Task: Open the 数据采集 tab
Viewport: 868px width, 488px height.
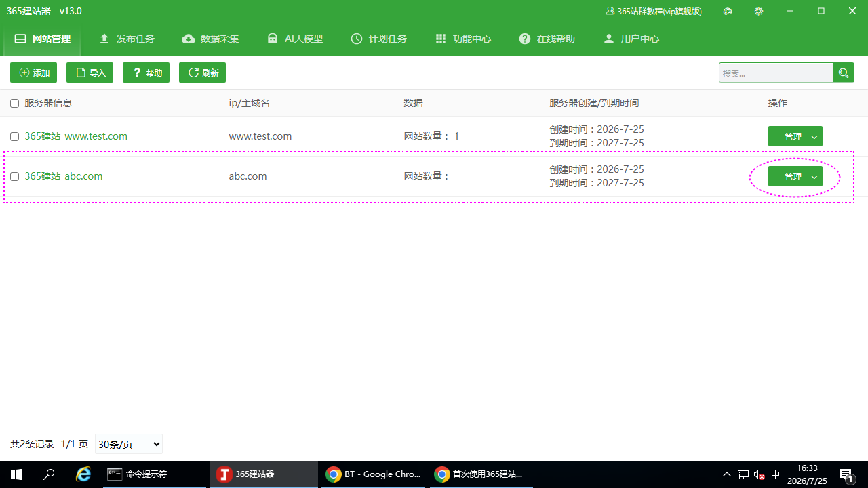Action: [x=211, y=39]
